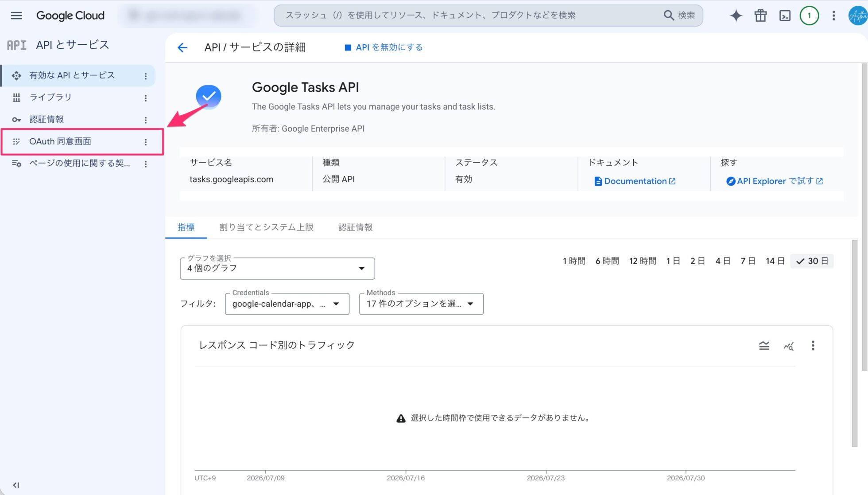Click the page usage agreement icon
The height and width of the screenshot is (495, 868).
click(x=16, y=164)
